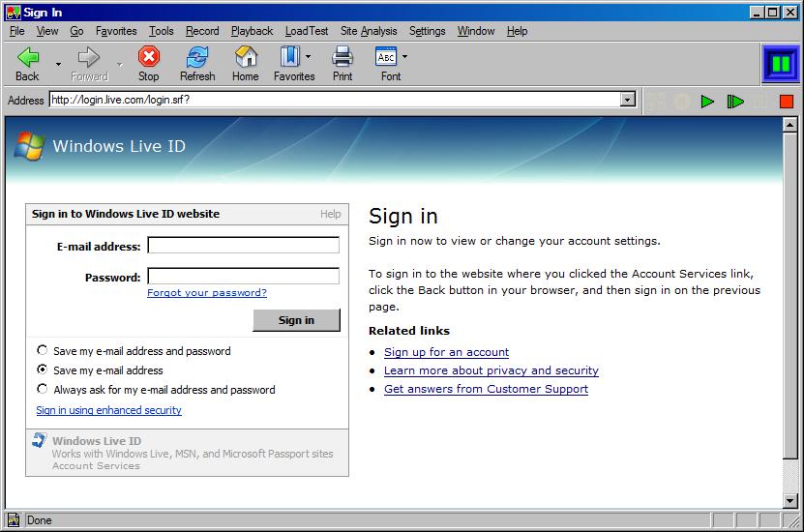The height and width of the screenshot is (532, 804).
Task: Open the Favorites menu
Action: point(116,31)
